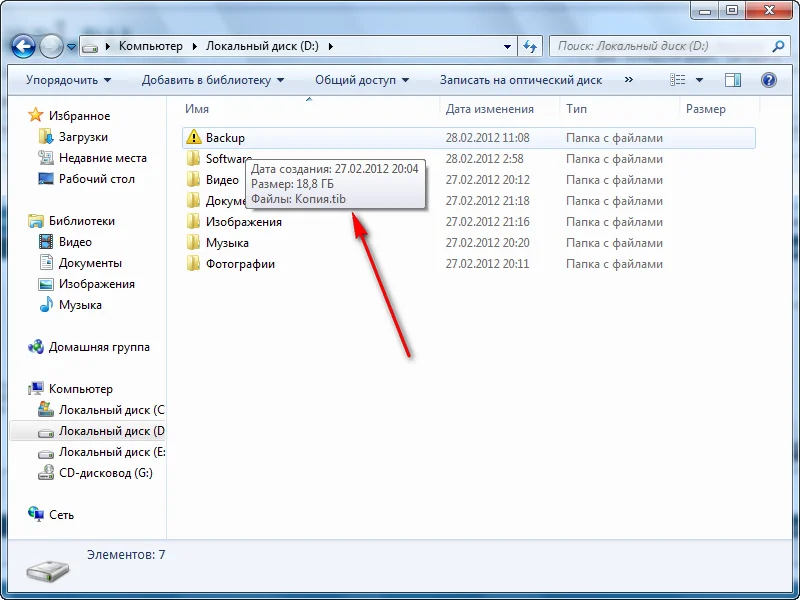Image resolution: width=800 pixels, height=600 pixels.
Task: Select Компьютер in the address breadcrumb
Action: (x=151, y=46)
